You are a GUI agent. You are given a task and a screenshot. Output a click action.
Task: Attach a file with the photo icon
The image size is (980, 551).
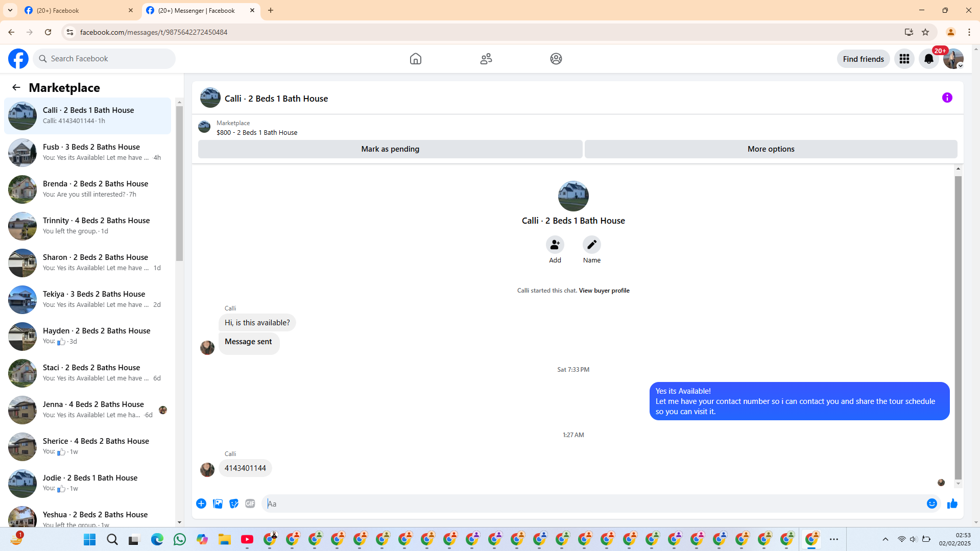pos(218,504)
